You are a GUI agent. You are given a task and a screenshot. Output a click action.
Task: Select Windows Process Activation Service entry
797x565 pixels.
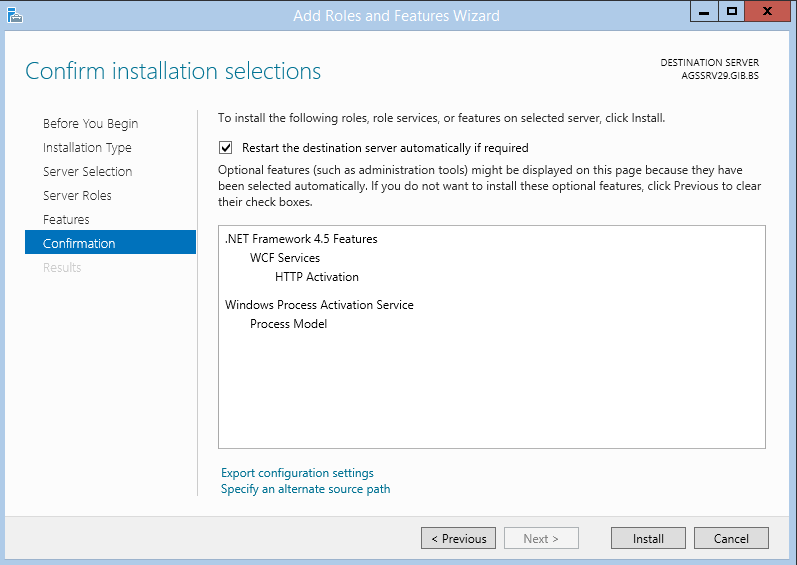coord(319,305)
